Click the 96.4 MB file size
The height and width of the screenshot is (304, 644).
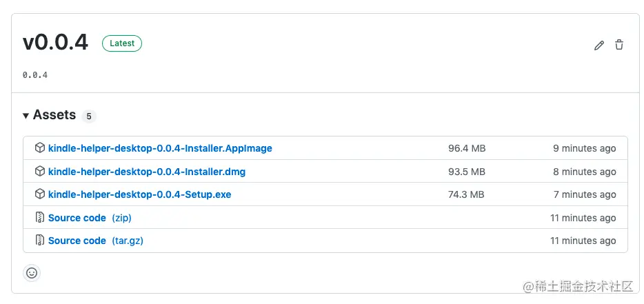tap(467, 148)
